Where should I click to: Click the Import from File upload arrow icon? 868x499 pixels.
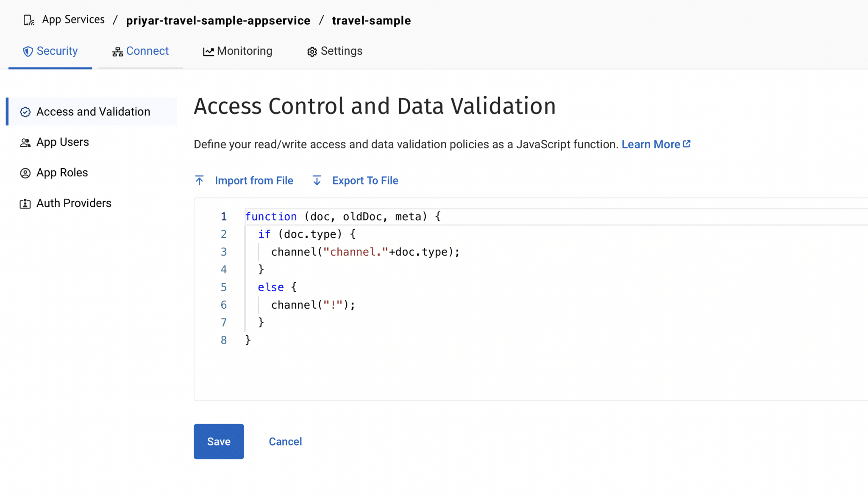click(x=200, y=180)
